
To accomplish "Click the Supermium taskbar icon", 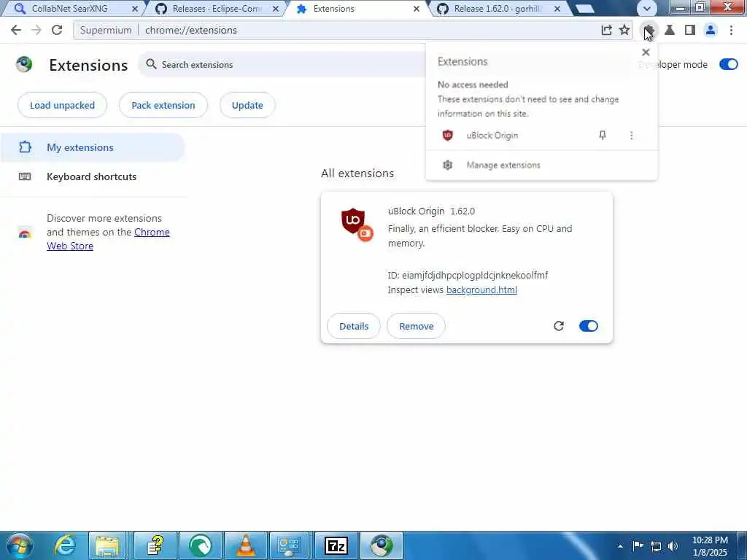I will pos(381,545).
